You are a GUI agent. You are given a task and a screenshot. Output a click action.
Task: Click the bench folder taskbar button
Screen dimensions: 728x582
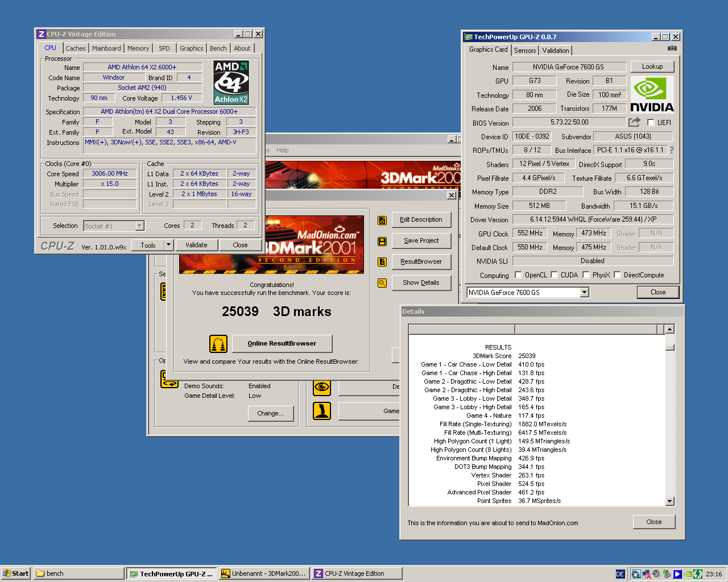click(78, 573)
